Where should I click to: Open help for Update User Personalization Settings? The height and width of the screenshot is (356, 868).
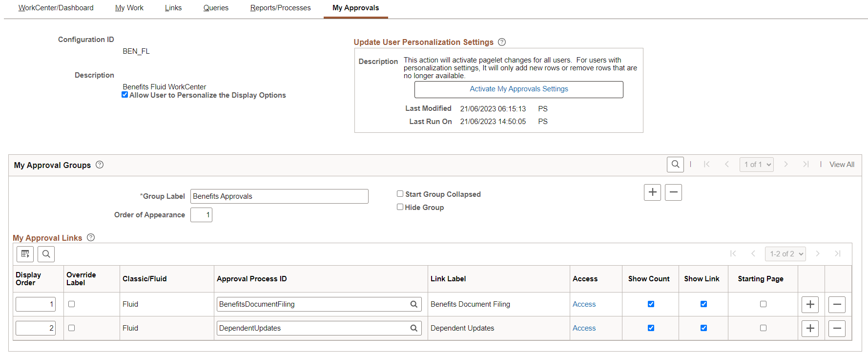coord(502,42)
